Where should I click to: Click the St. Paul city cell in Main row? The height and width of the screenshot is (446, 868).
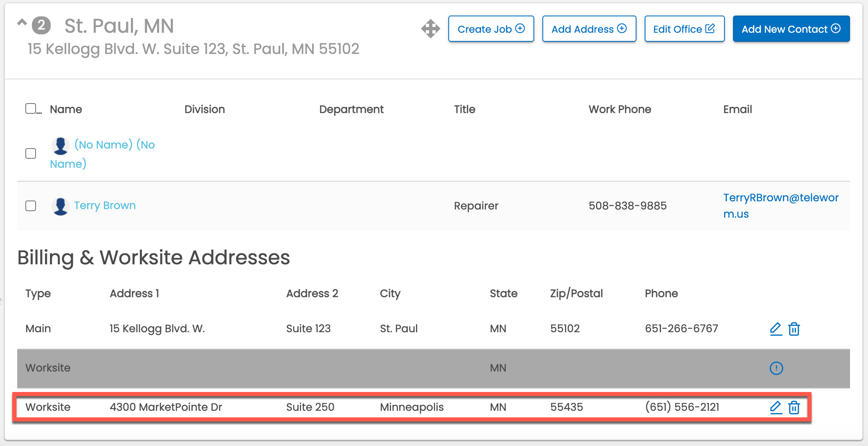coord(399,328)
